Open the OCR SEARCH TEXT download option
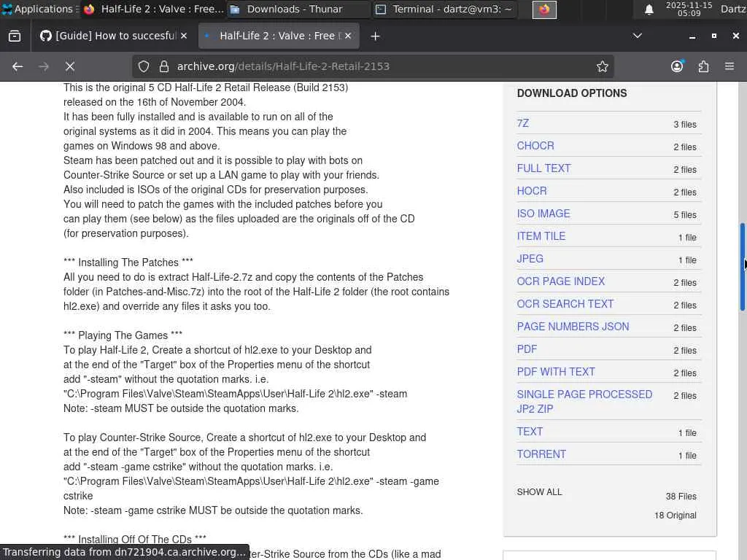The height and width of the screenshot is (560, 747). (x=565, y=304)
